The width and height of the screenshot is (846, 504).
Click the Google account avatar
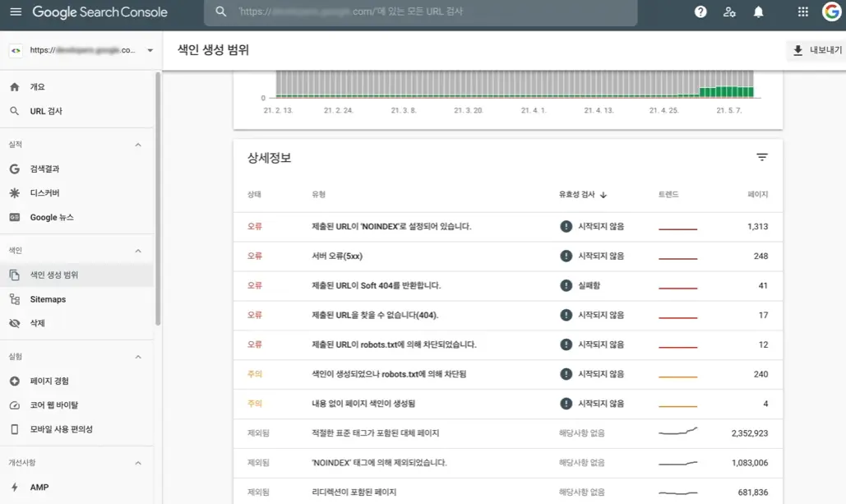(830, 12)
